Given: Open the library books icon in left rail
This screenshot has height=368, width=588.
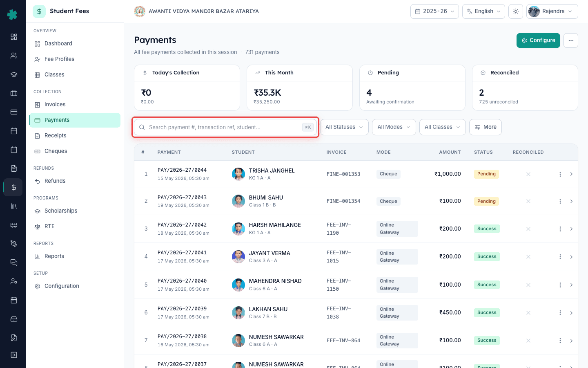Looking at the screenshot, I should (x=14, y=206).
